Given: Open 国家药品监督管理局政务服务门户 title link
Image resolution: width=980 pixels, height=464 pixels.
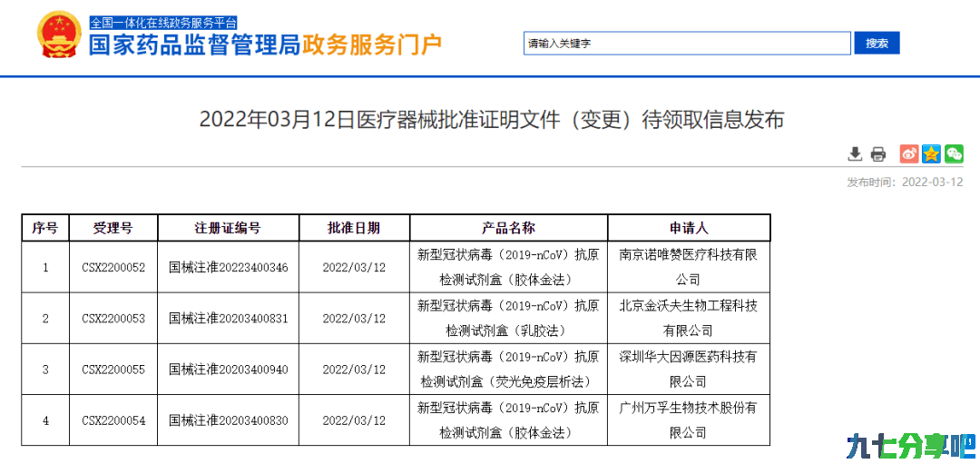Looking at the screenshot, I should [265, 45].
